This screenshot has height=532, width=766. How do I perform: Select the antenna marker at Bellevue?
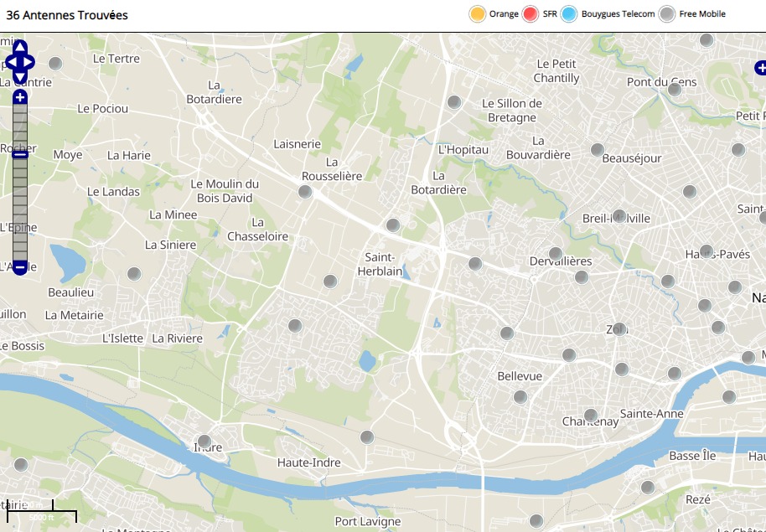[x=520, y=396]
